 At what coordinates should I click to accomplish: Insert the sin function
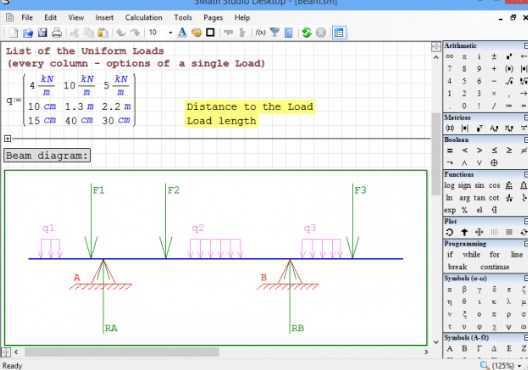tap(479, 186)
